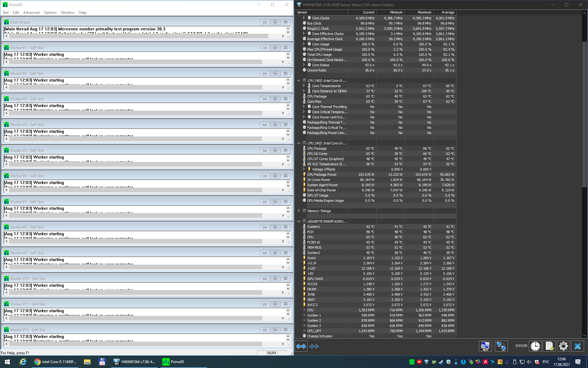
Task: Click the HWiNFO vertical scrollbar down arrow
Action: 584,335
